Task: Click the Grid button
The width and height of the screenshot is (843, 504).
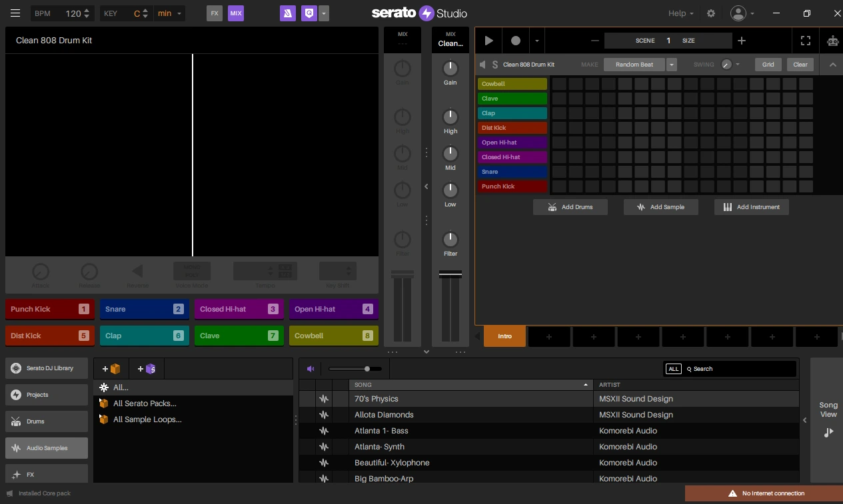Action: click(x=768, y=65)
